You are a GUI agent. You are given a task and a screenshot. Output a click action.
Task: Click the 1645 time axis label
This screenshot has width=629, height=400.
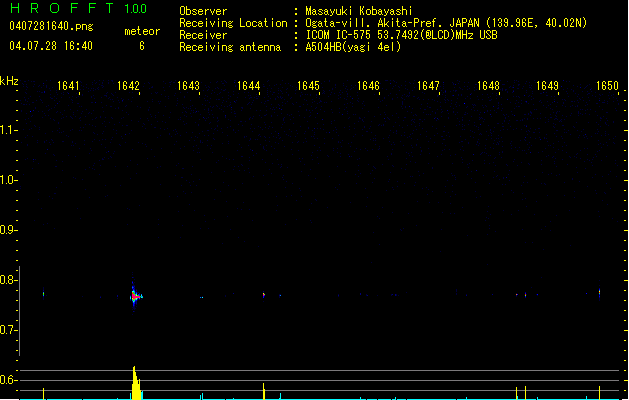[308, 86]
